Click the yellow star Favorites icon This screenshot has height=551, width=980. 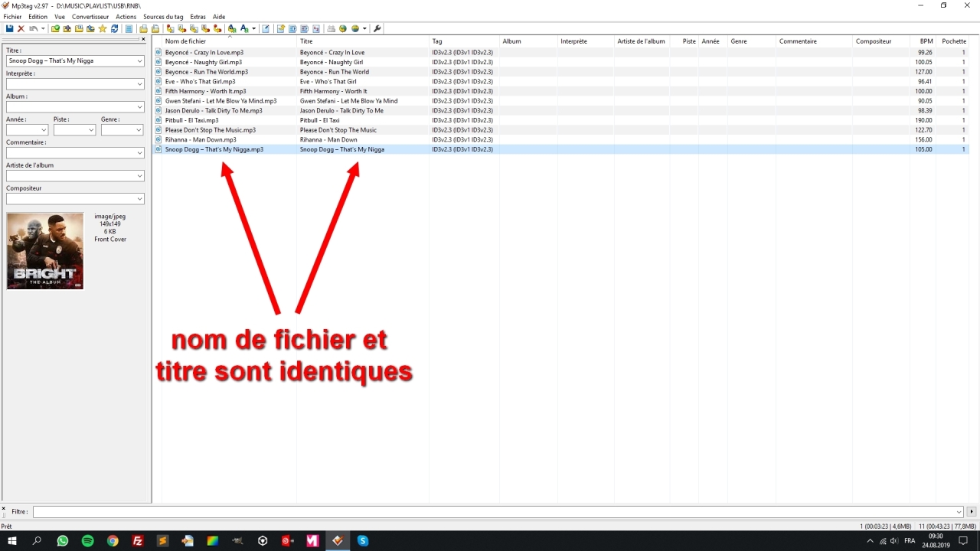coord(103,29)
